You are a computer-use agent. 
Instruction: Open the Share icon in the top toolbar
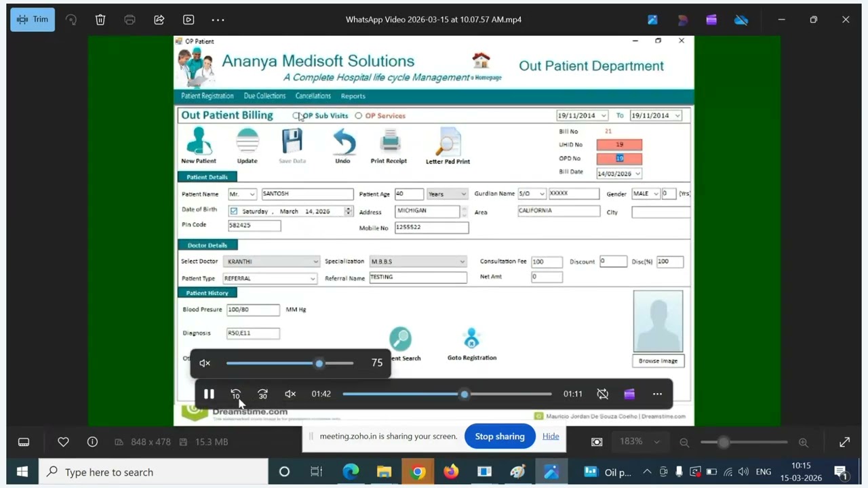[x=159, y=20]
